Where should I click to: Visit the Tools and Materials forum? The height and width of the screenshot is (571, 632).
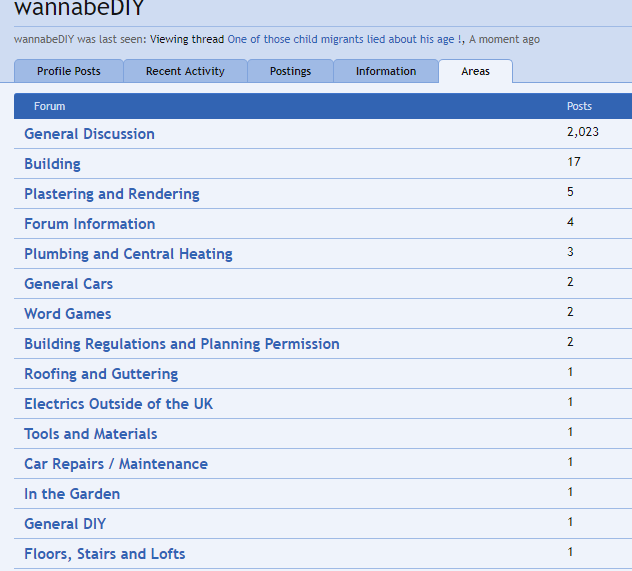90,434
